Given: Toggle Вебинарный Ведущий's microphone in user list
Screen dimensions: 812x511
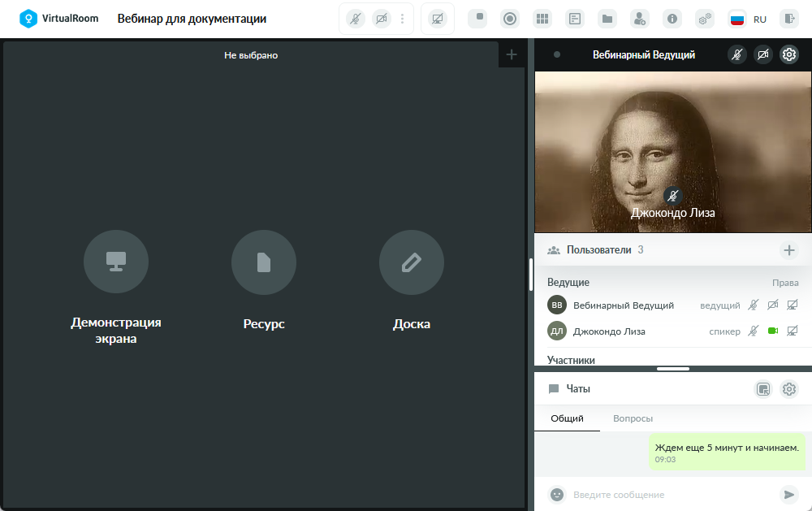Looking at the screenshot, I should tap(754, 305).
